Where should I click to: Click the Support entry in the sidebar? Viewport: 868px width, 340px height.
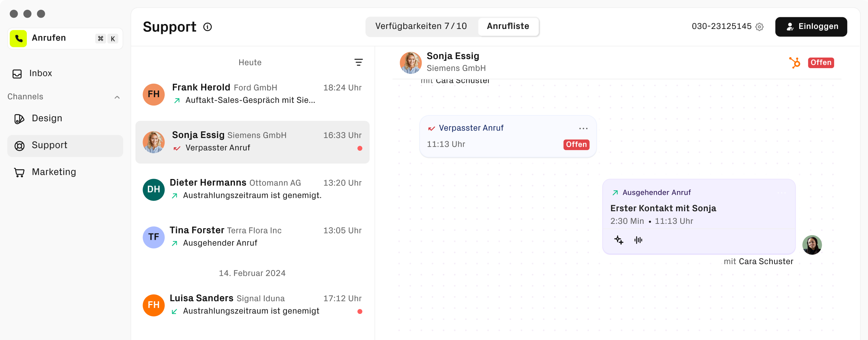click(49, 145)
